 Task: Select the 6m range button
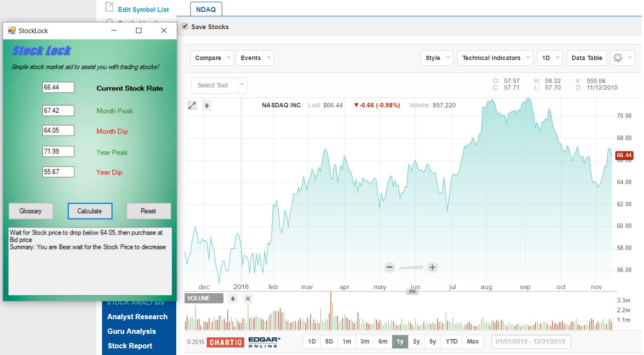click(383, 341)
